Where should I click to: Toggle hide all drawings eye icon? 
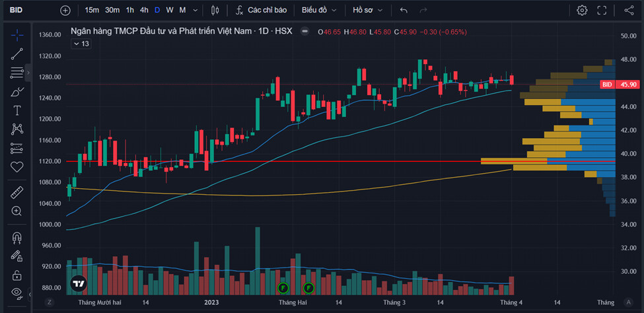click(x=17, y=293)
